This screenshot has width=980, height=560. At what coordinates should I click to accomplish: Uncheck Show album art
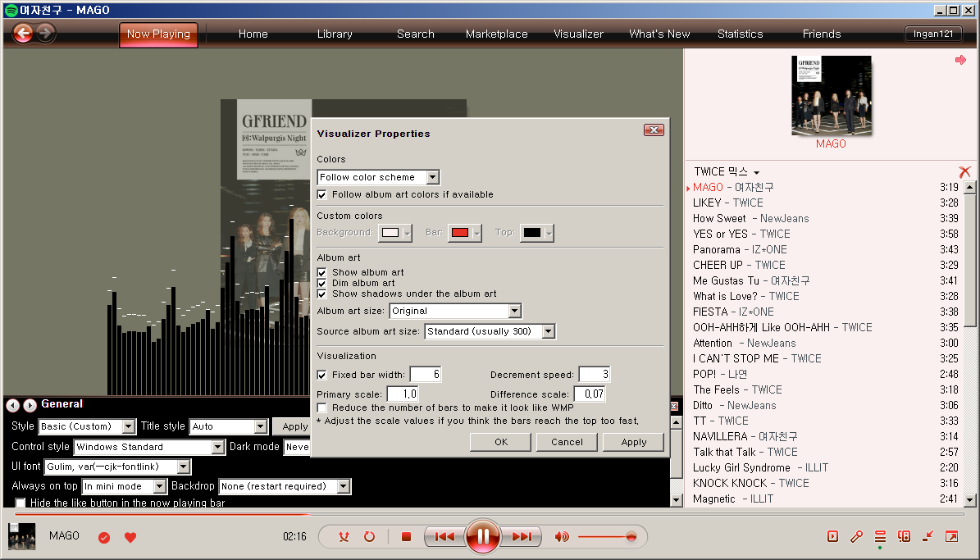321,272
